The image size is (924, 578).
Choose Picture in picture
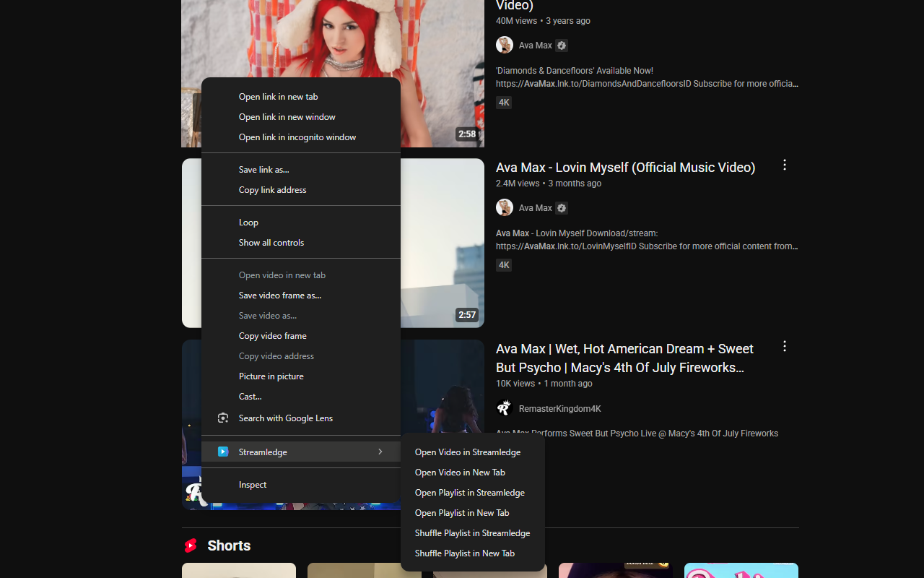click(301, 376)
